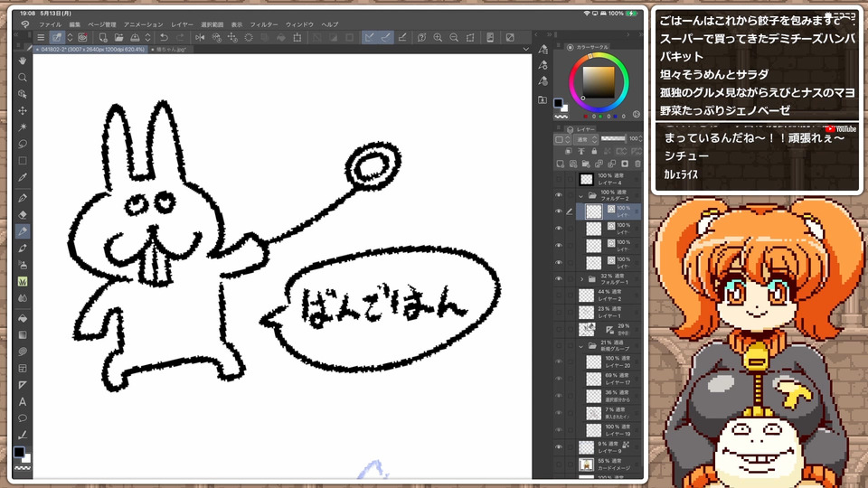The image size is (868, 488).
Task: Select the Gradient tool
Action: 22,334
